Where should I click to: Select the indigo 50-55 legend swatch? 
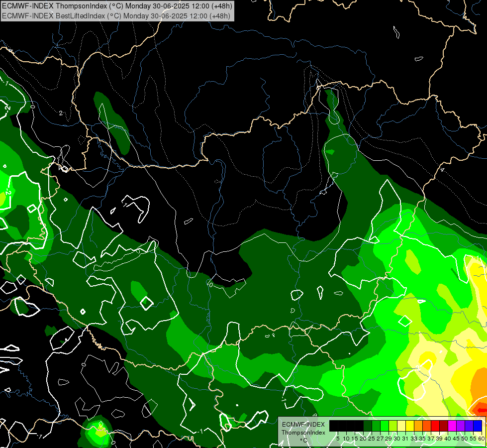469,426
